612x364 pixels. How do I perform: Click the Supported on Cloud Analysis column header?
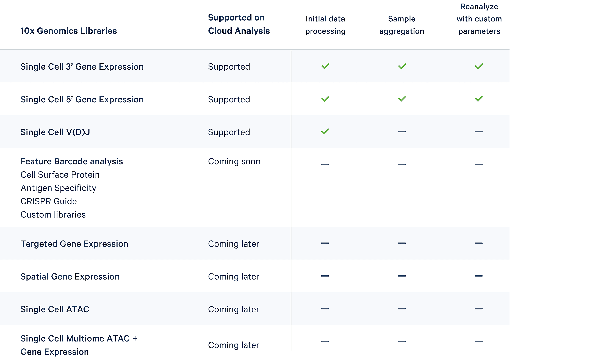pyautogui.click(x=239, y=24)
